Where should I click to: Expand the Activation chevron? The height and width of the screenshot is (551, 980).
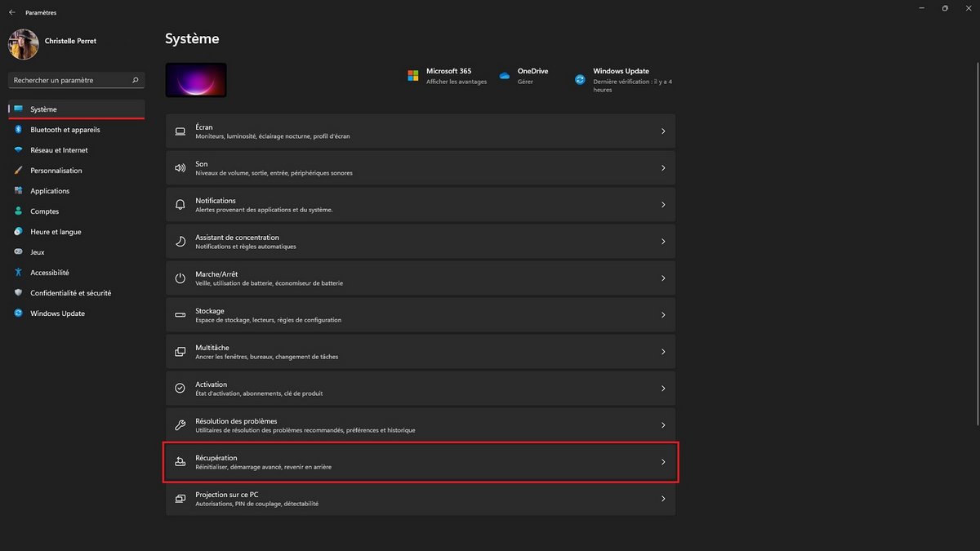click(663, 389)
